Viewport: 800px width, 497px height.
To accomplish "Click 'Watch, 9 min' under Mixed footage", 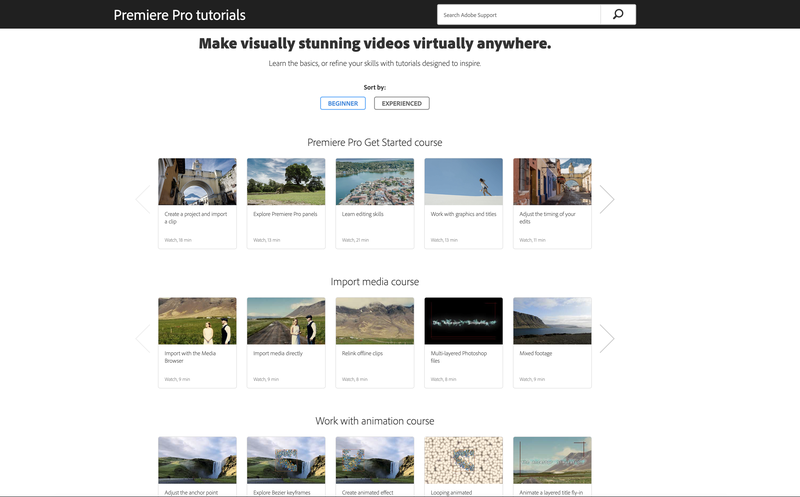I will tap(532, 380).
